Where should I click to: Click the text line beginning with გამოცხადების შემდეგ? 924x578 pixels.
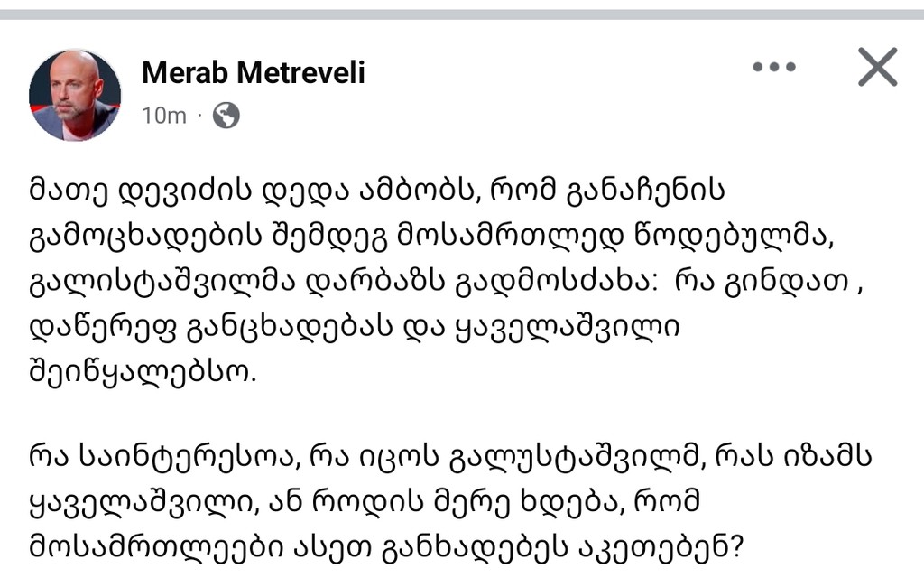[431, 236]
